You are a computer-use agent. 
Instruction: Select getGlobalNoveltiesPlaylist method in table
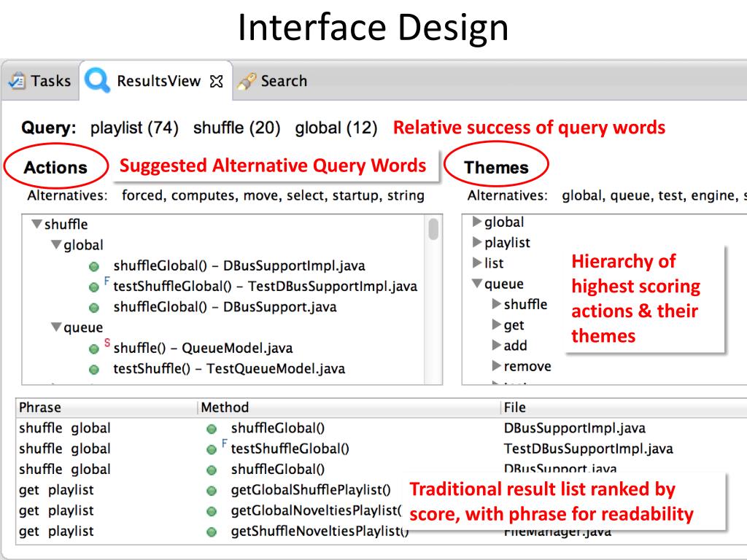317,510
